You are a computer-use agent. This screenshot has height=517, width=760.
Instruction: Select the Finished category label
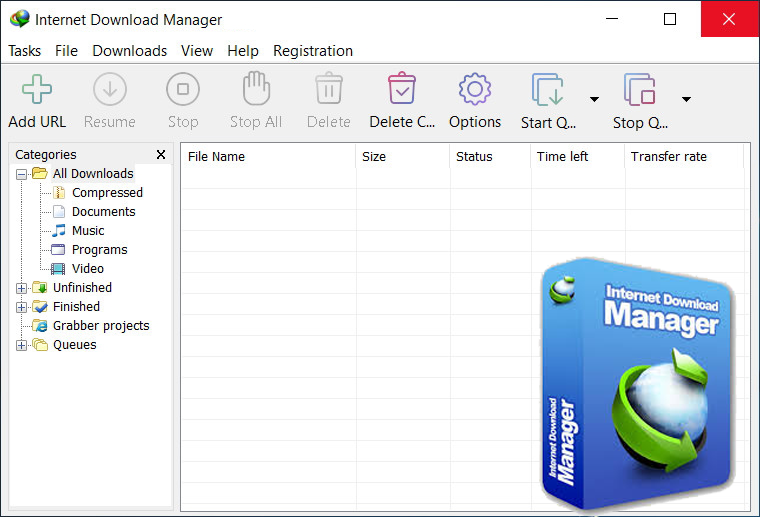point(77,307)
